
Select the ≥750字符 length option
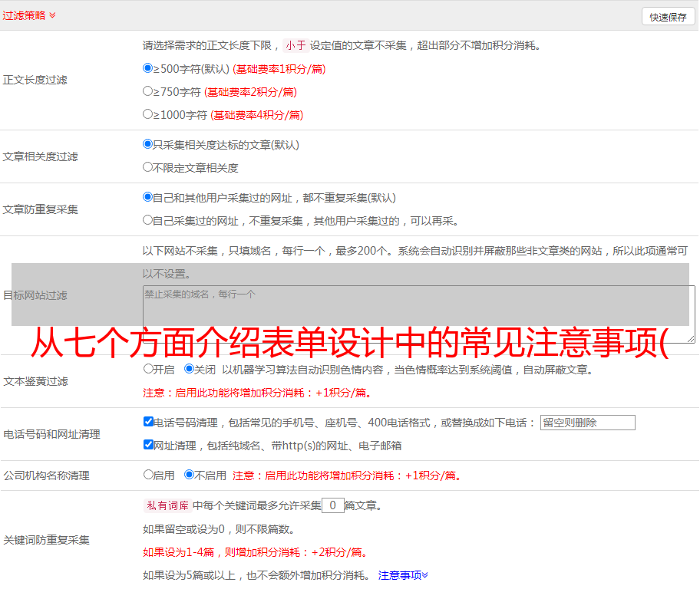click(148, 91)
